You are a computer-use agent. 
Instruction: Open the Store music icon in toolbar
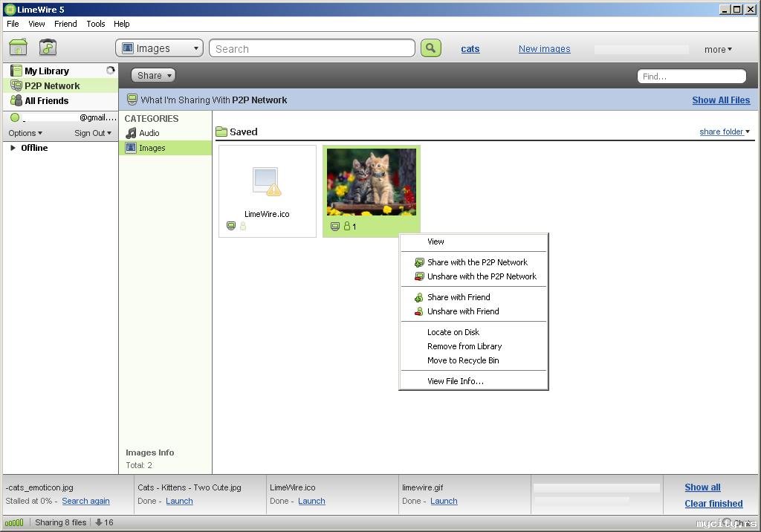(x=48, y=48)
